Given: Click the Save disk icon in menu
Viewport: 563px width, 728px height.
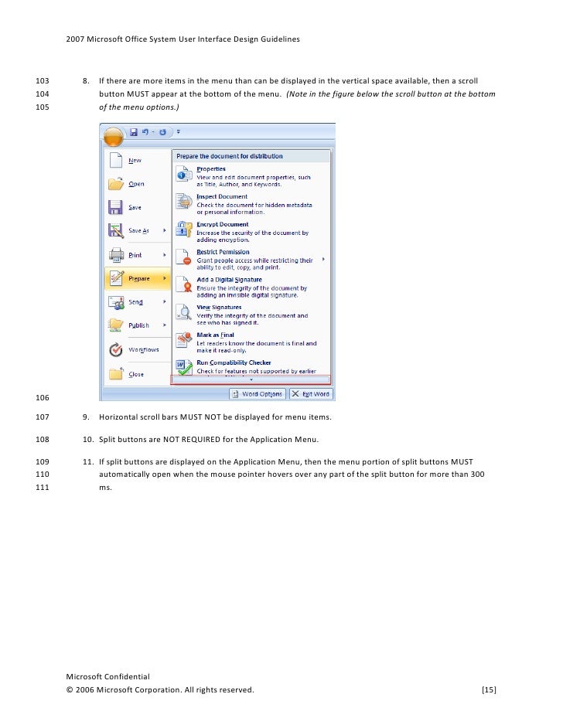Looking at the screenshot, I should point(115,207).
